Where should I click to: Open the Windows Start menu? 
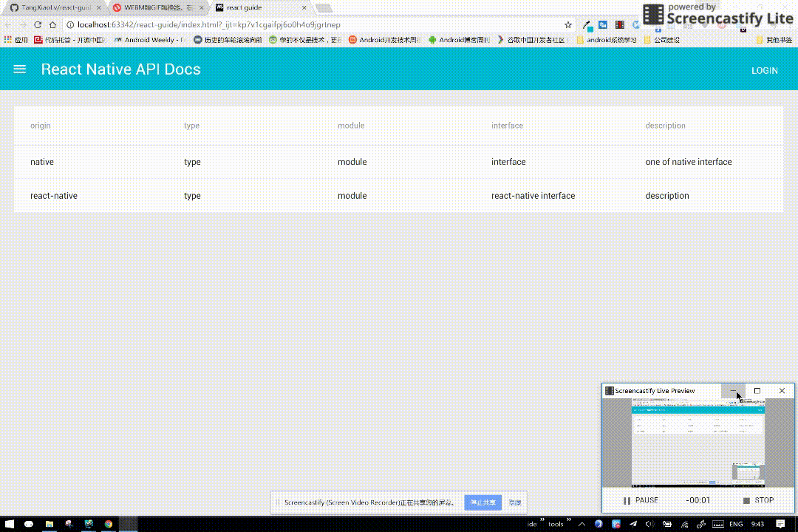click(9, 524)
